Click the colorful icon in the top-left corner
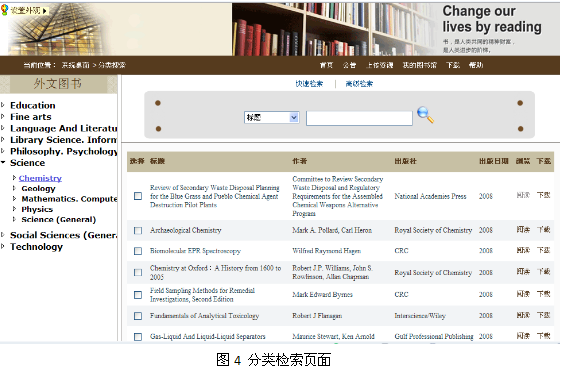The height and width of the screenshot is (375, 575). coord(4,10)
